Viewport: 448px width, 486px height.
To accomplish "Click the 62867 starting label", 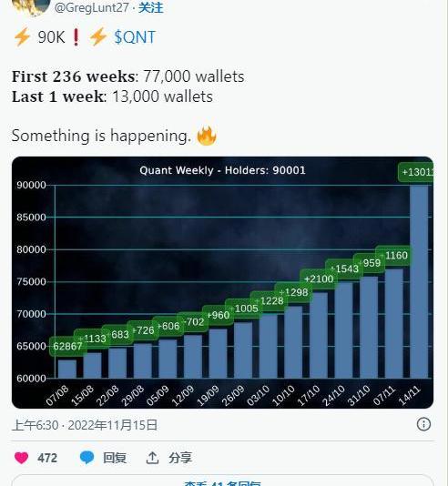I will (67, 346).
